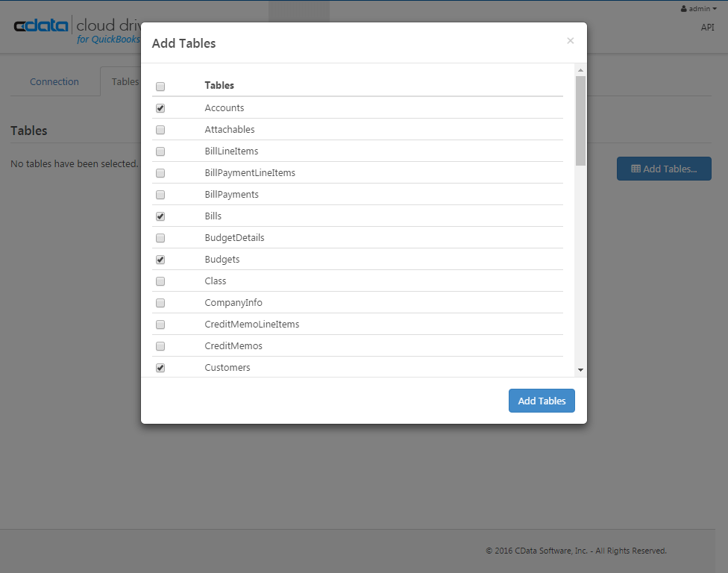Toggle the select-all tables checkbox
Image resolution: width=728 pixels, height=573 pixels.
pyautogui.click(x=160, y=87)
